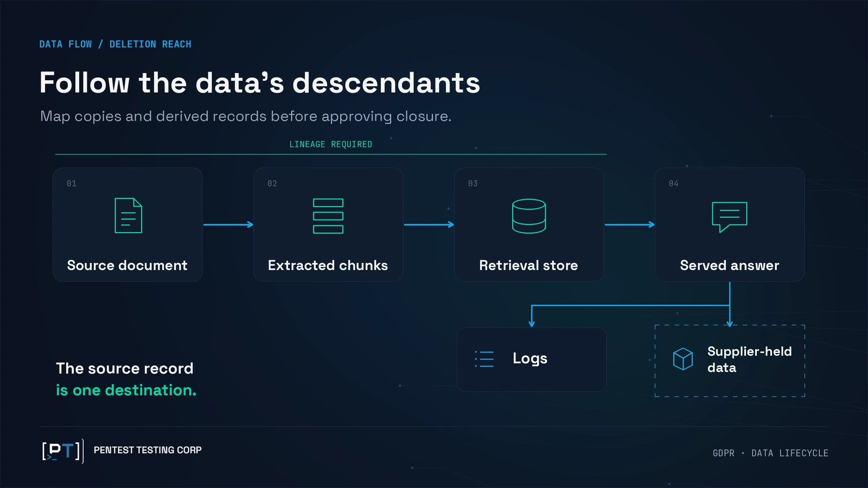868x488 pixels.
Task: Click the Extracted chunks stacked bars icon
Action: click(328, 216)
